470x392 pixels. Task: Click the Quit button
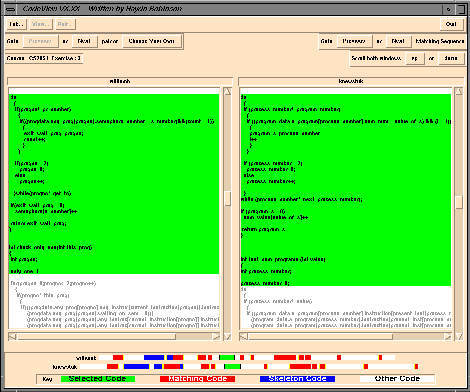pyautogui.click(x=451, y=24)
